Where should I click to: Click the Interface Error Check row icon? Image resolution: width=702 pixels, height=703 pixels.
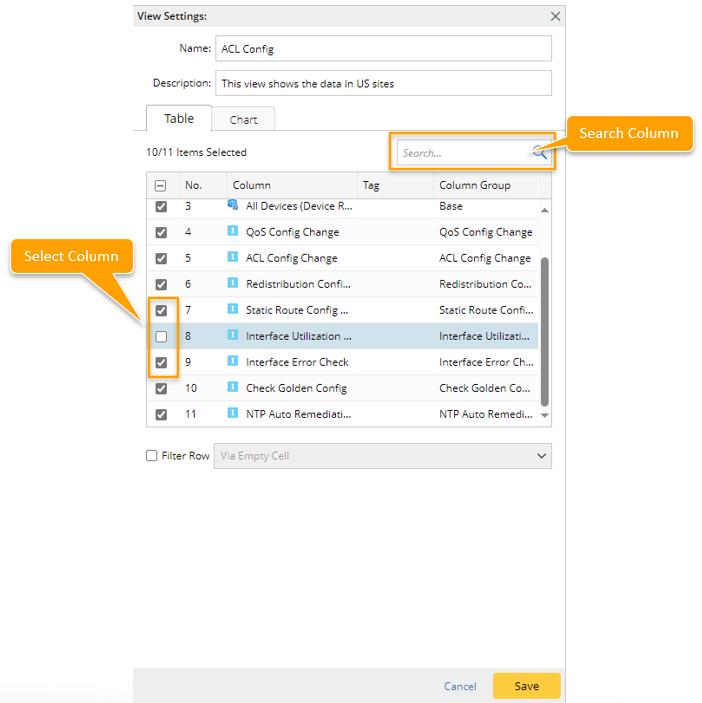coord(233,361)
